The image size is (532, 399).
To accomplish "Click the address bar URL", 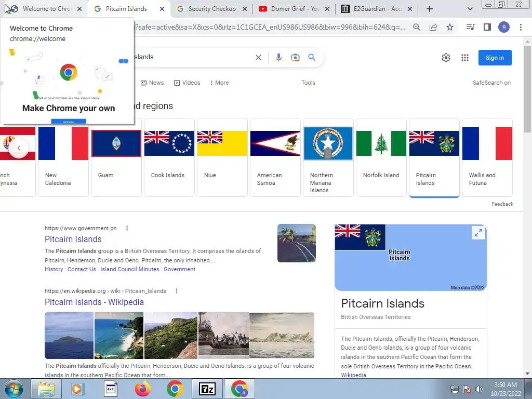I will pyautogui.click(x=270, y=27).
